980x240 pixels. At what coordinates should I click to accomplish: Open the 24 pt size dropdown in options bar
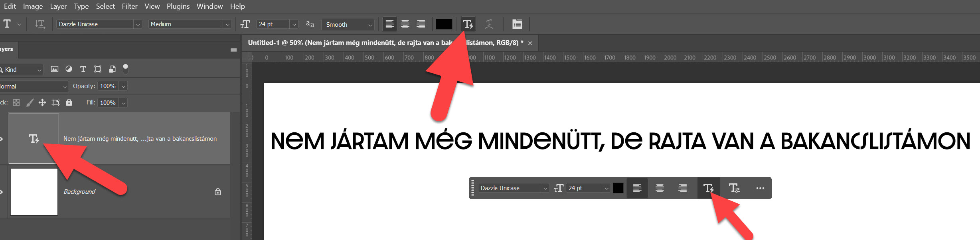pos(294,24)
